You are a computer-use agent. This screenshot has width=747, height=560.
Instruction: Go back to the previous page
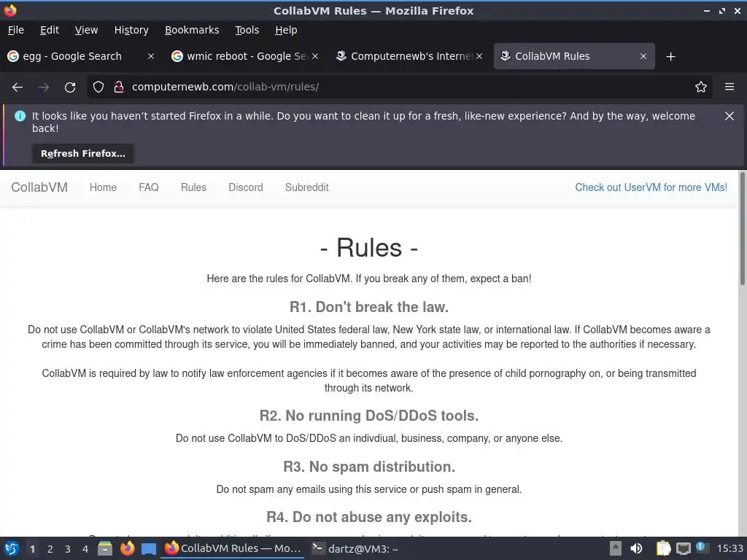point(18,87)
